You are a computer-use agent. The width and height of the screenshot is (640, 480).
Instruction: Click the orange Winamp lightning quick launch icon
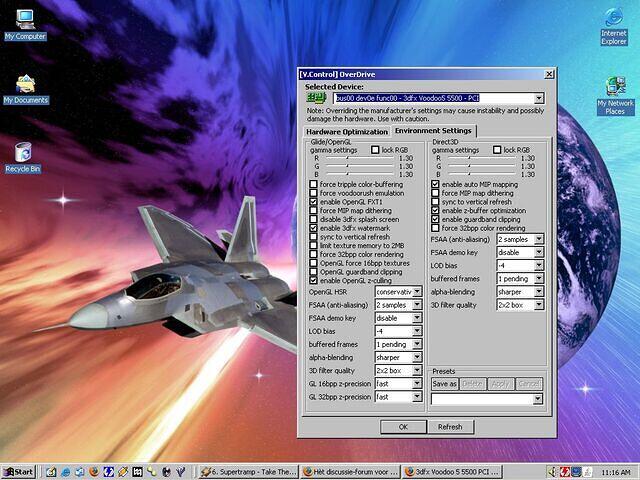coord(122,472)
